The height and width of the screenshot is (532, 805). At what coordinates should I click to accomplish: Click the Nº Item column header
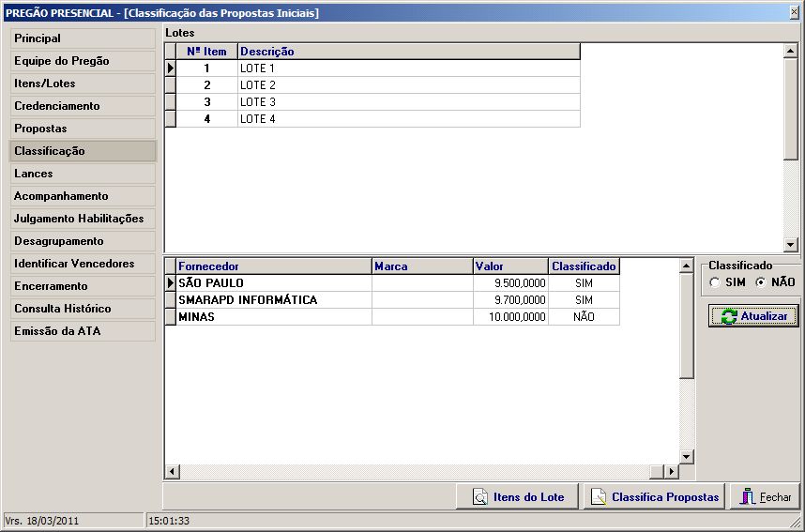pyautogui.click(x=207, y=52)
